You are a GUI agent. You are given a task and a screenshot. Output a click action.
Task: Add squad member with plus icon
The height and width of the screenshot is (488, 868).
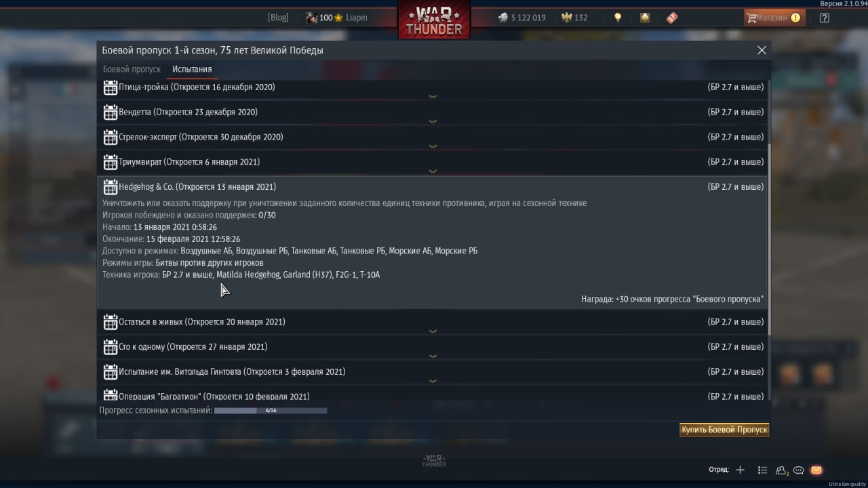pos(740,470)
